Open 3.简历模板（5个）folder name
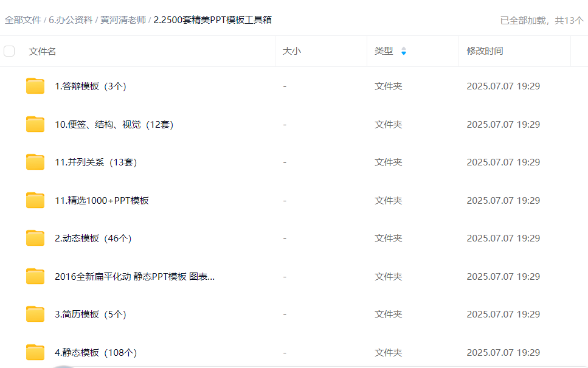The height and width of the screenshot is (368, 588). 91,314
